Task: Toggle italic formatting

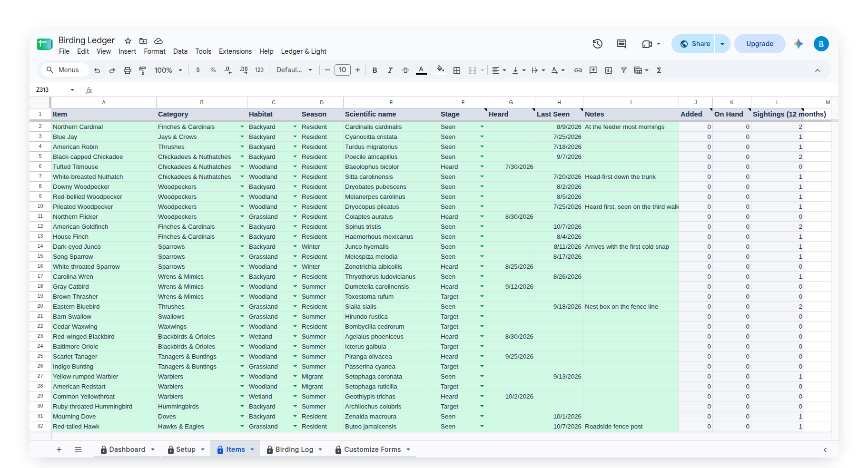Action: click(x=390, y=70)
